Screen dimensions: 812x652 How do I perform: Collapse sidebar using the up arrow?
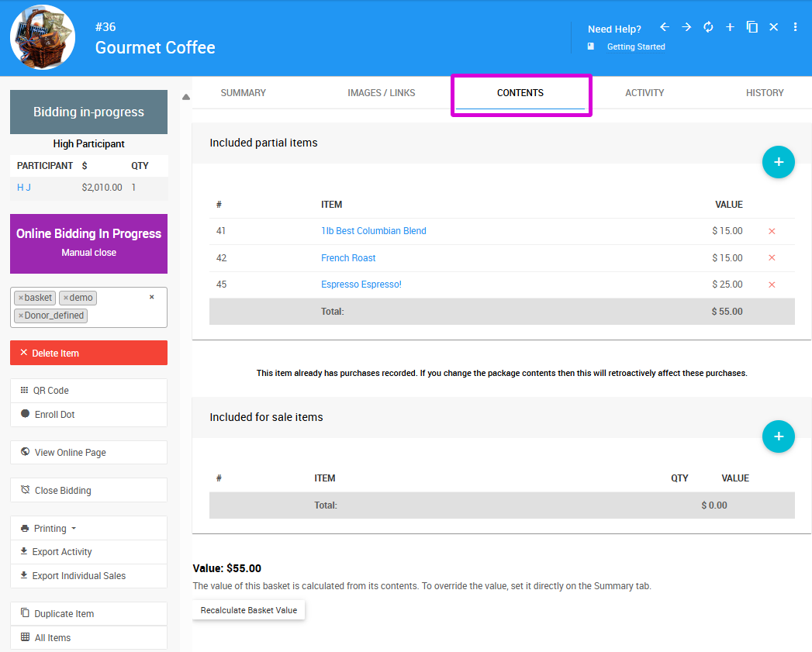[x=186, y=97]
